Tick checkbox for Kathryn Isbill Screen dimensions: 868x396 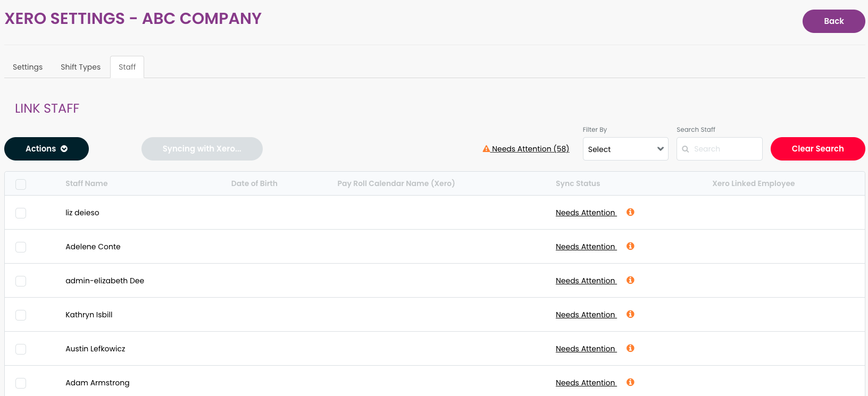[x=21, y=315]
